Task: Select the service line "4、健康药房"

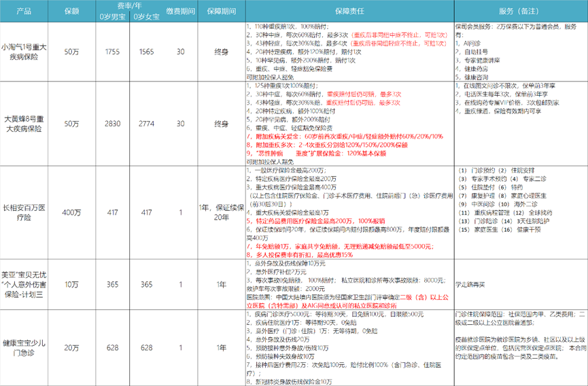Action: (472, 69)
